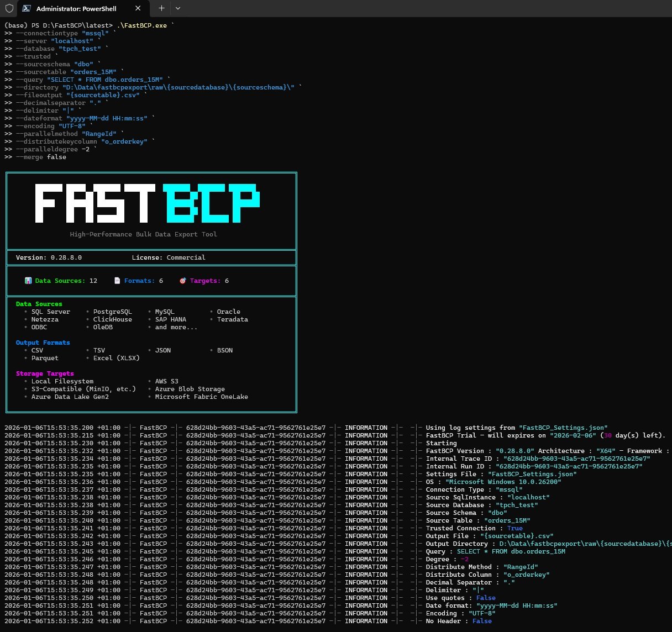Click "High-Performance Bulk Data Export Tool" tagline
672x632 pixels.
(x=144, y=234)
